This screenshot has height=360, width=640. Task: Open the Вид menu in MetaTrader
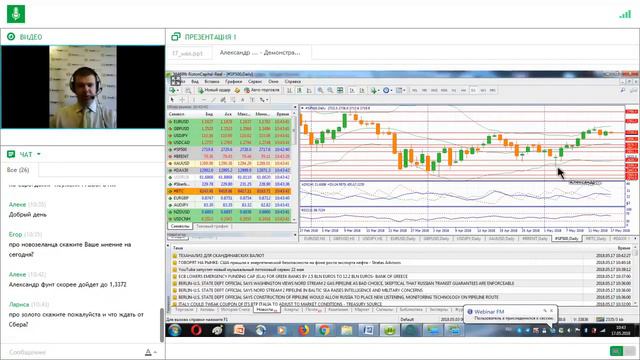point(195,82)
